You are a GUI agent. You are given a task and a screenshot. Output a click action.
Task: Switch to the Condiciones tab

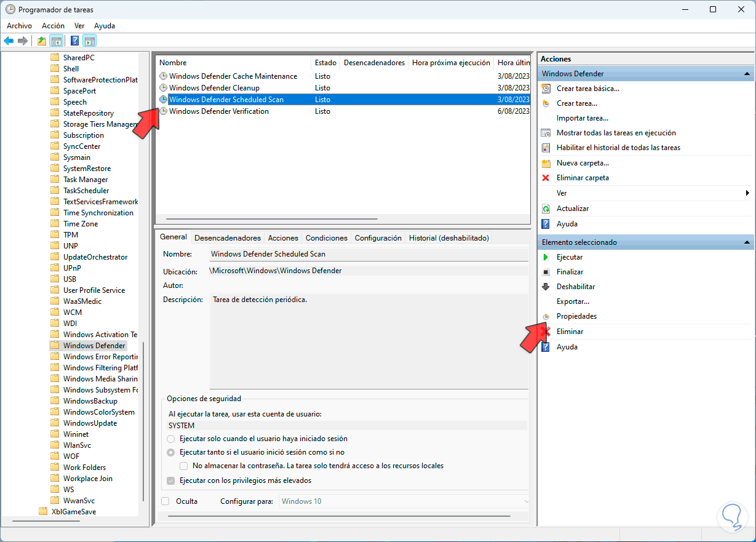point(327,238)
